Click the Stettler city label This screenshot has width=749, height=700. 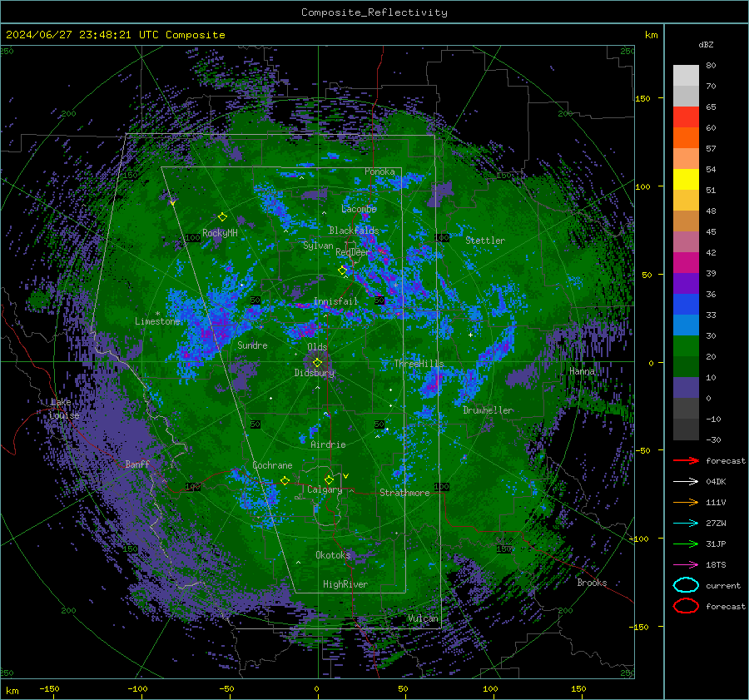(x=485, y=241)
